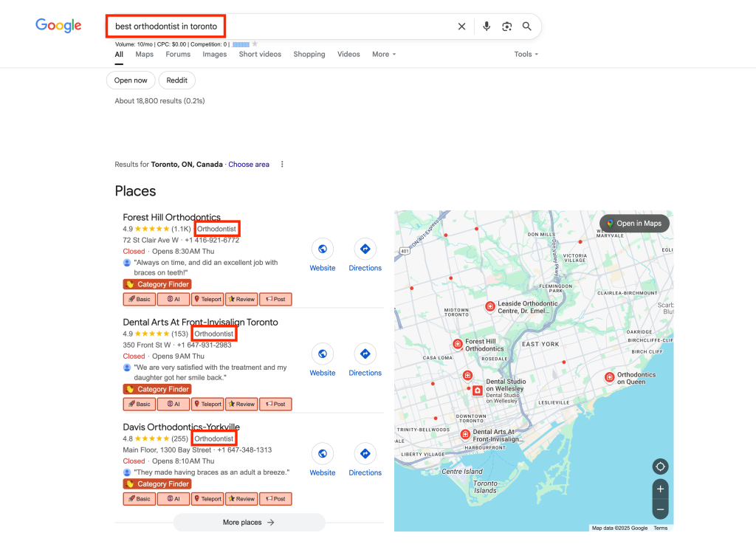Star the keyword next to the competition bar
Viewport: 756px width, 544px height.
[255, 44]
